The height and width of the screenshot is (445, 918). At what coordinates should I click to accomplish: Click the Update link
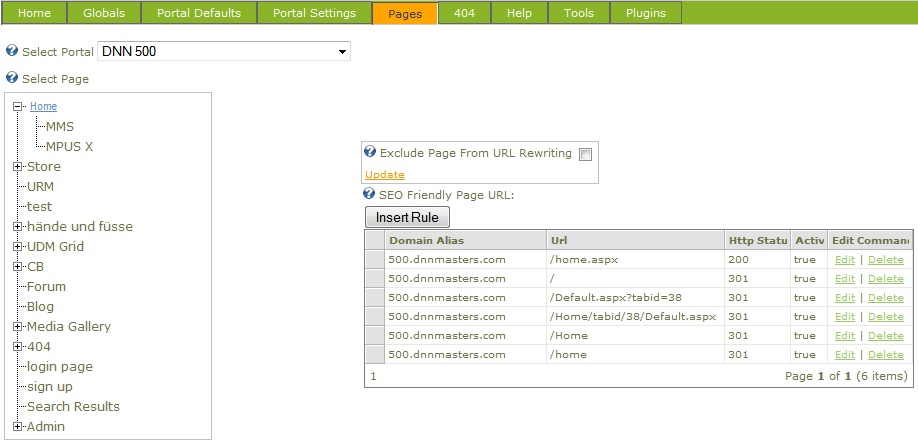(385, 174)
